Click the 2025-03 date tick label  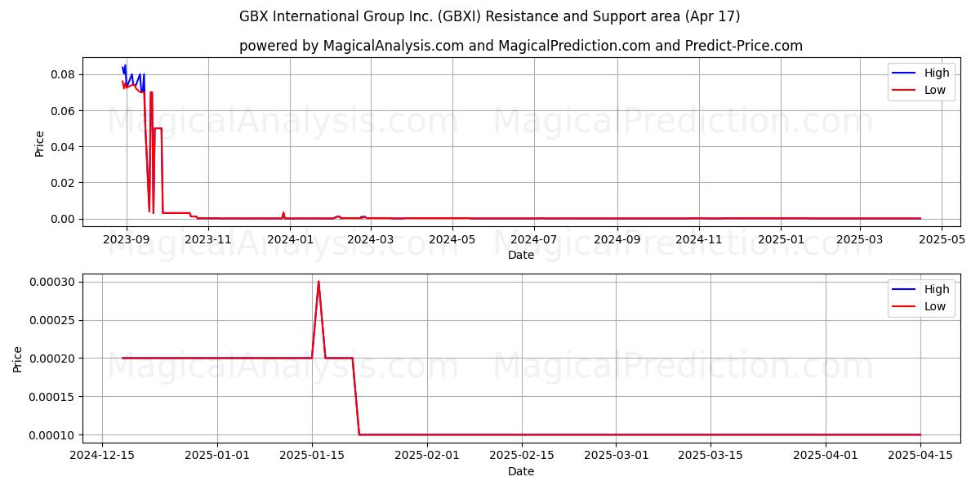tap(861, 239)
